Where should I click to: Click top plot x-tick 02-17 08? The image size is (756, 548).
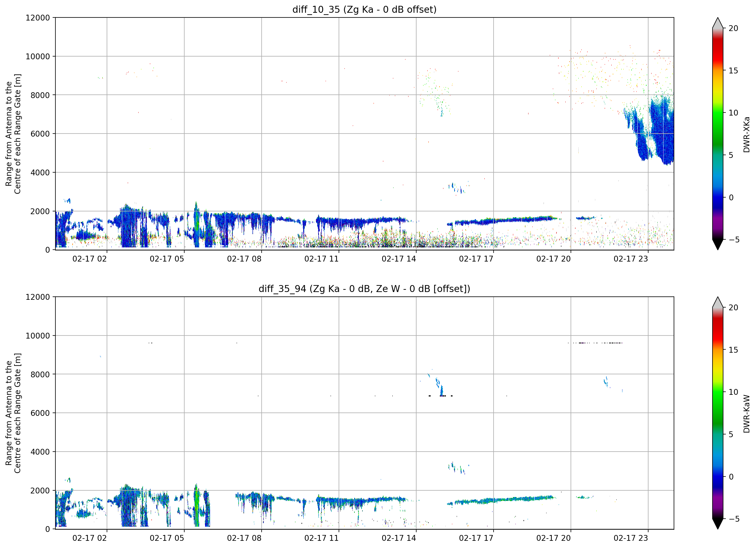coord(244,259)
